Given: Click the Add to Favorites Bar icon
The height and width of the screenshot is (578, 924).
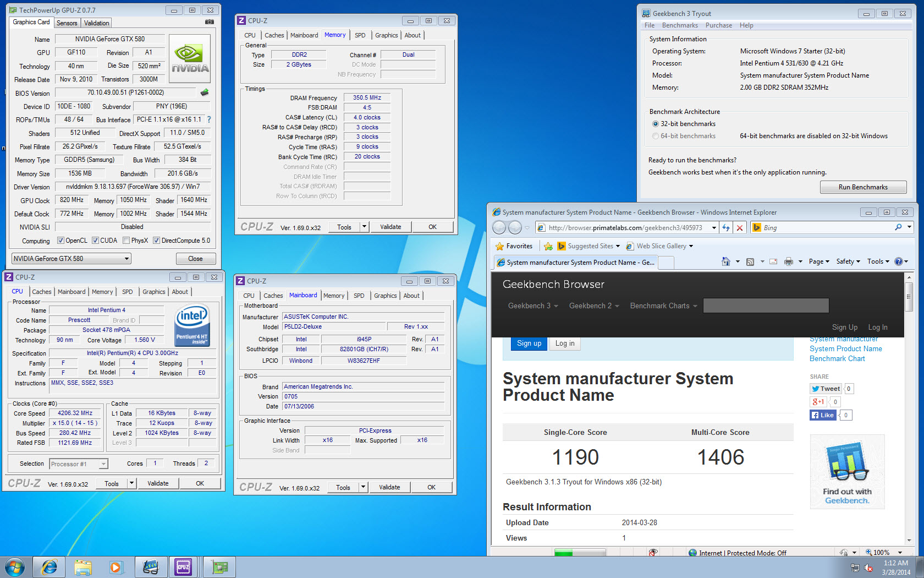Looking at the screenshot, I should [548, 246].
